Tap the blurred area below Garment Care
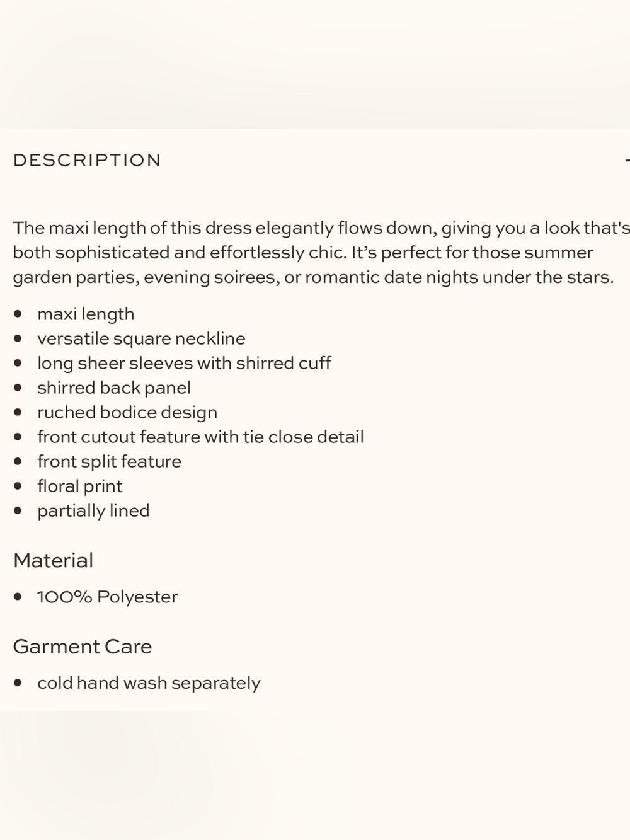The height and width of the screenshot is (840, 630). tap(315, 775)
